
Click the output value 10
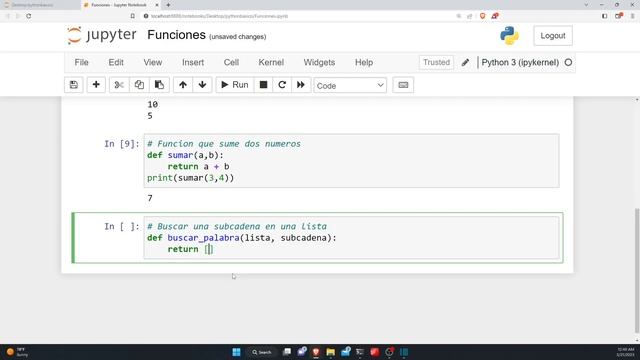[153, 104]
